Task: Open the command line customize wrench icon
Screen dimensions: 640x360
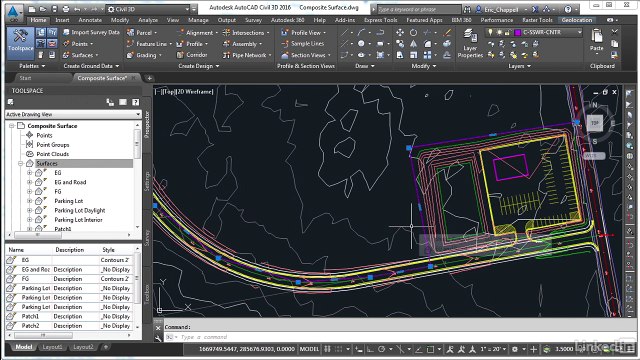Action: [x=158, y=338]
